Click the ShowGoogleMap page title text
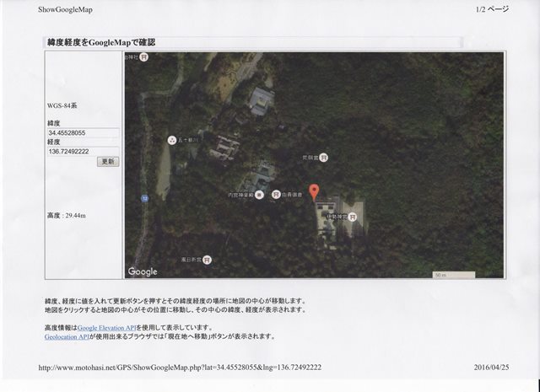The width and height of the screenshot is (540, 392). click(x=65, y=9)
